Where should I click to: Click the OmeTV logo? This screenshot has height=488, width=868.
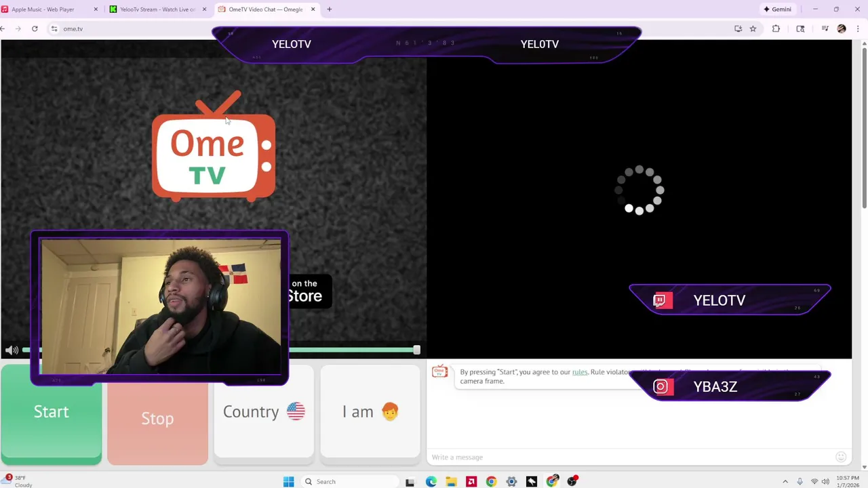[214, 147]
